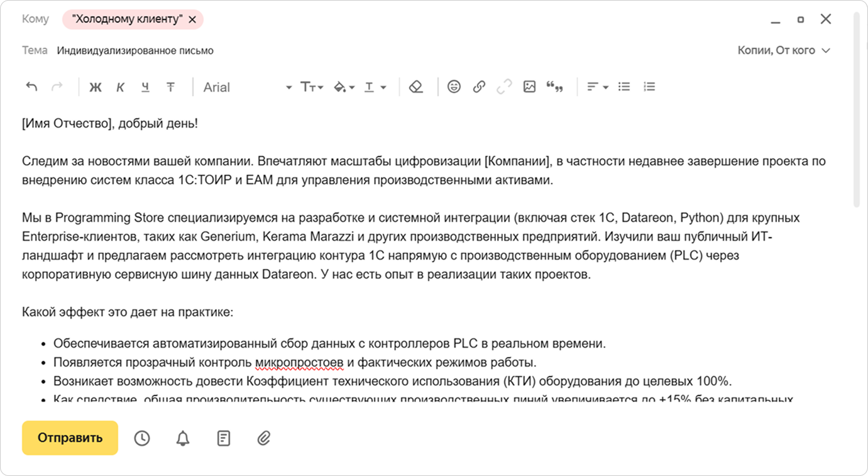
Task: Insert an emoji
Action: [x=454, y=87]
